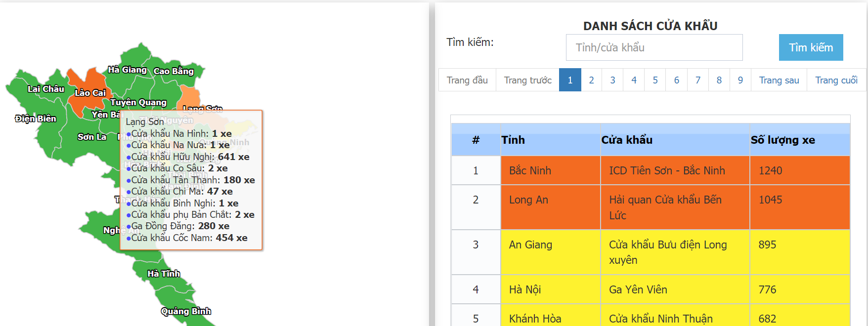
Task: Open pagination page 5
Action: (655, 80)
